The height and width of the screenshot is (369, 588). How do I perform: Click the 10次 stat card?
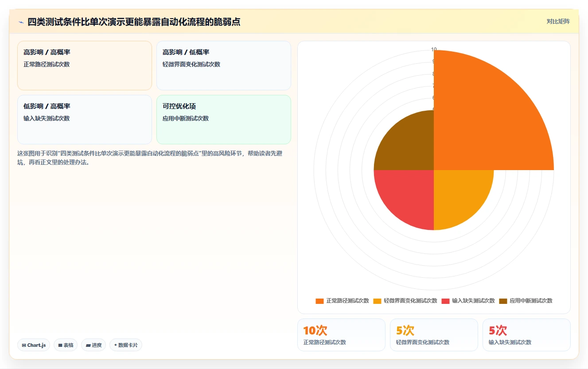click(x=341, y=335)
